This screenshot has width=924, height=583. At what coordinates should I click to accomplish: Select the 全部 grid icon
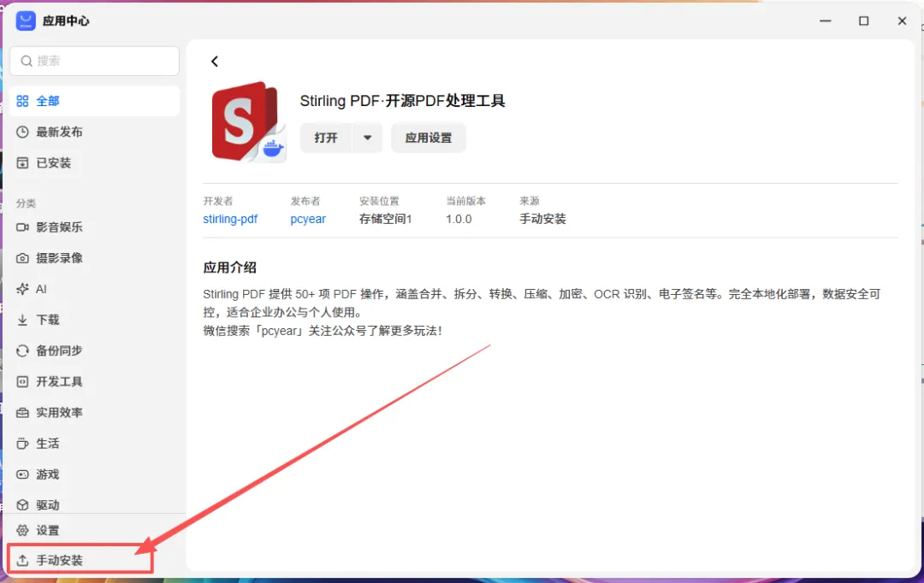tap(22, 101)
